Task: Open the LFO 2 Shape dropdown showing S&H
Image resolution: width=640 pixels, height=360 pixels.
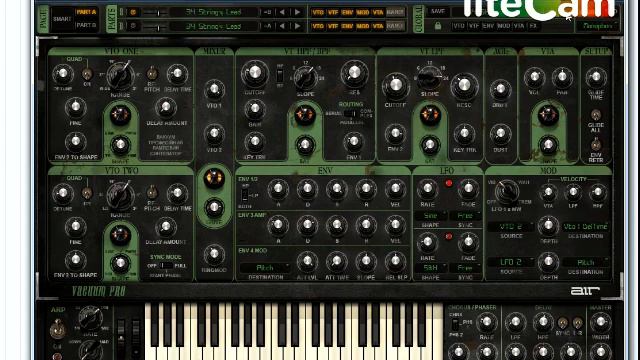Action: 430,268
